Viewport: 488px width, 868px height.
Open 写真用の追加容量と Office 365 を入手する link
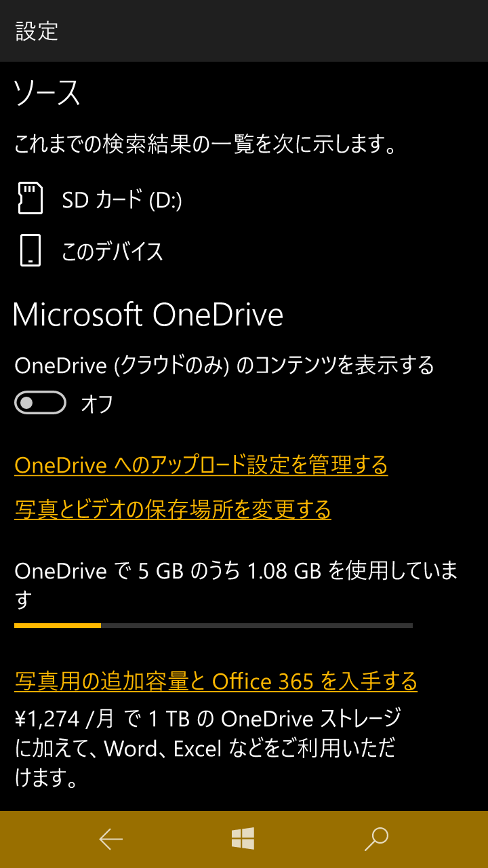click(x=216, y=681)
